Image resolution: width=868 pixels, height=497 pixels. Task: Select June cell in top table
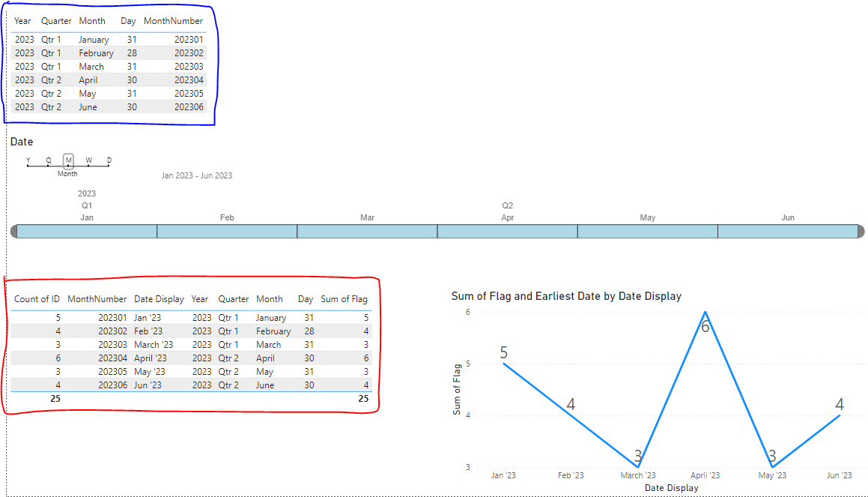tap(88, 107)
